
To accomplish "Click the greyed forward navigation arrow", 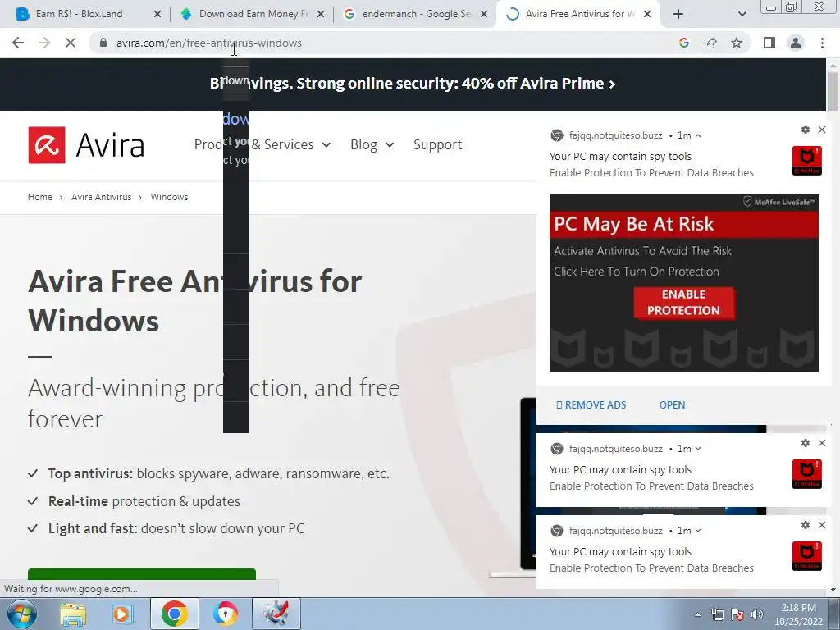I will [44, 43].
